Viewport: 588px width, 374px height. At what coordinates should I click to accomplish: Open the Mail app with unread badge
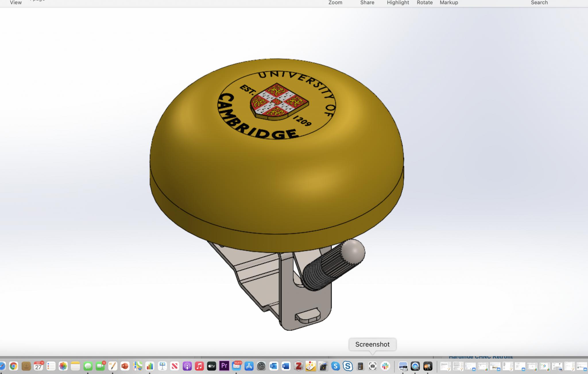(237, 366)
